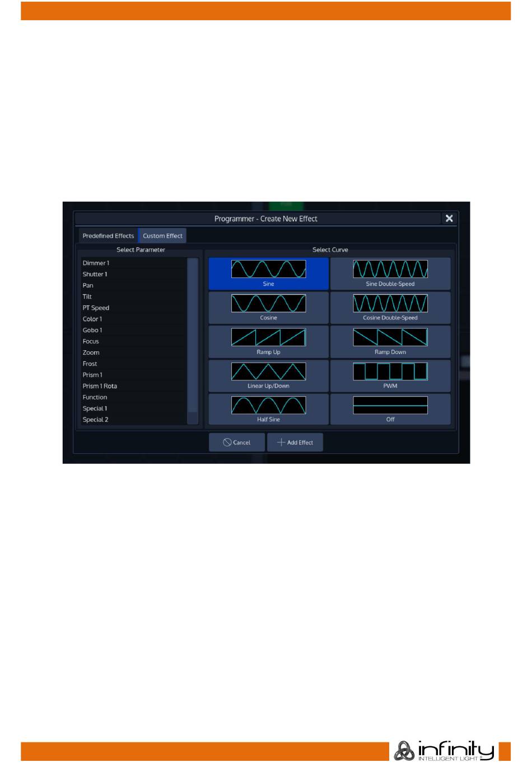Switch to the Predefined Effects tab
This screenshot has width=532, height=767.
pos(108,236)
